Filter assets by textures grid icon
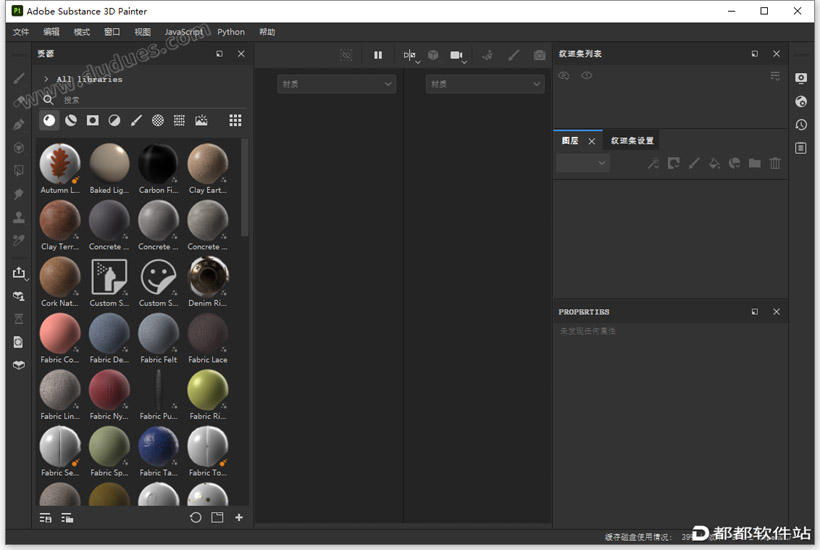 click(x=179, y=121)
